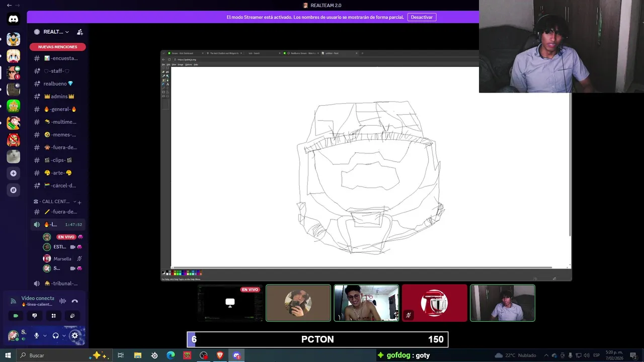Select the grey cat server icon
644x362 pixels.
pyautogui.click(x=13, y=156)
